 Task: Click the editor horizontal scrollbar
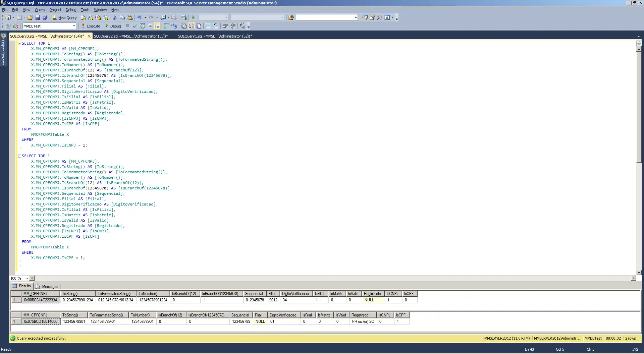point(333,278)
